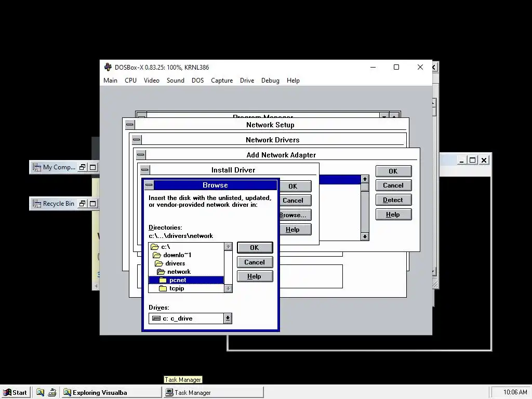Open the Add Network Adapter control-menu box
The image size is (532, 399).
tap(140, 155)
